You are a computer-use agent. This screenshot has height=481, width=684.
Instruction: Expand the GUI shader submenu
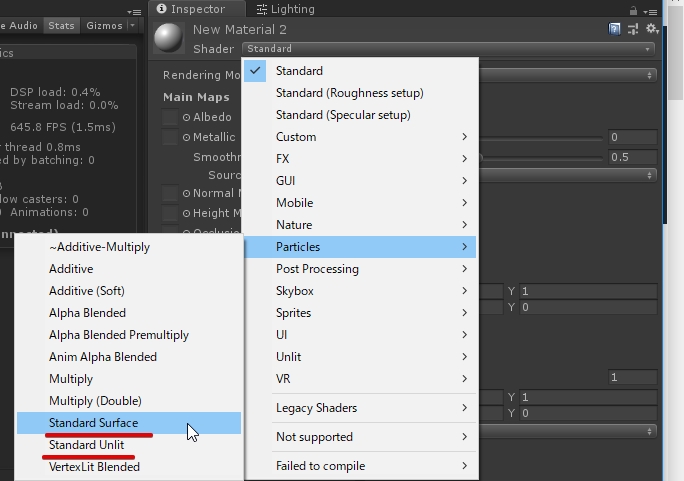pos(360,181)
